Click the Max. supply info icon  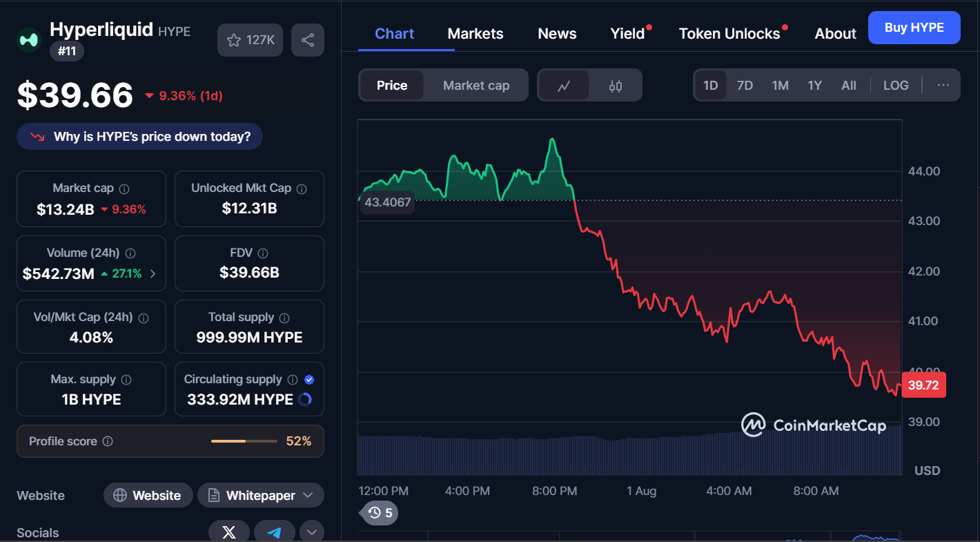click(x=127, y=380)
